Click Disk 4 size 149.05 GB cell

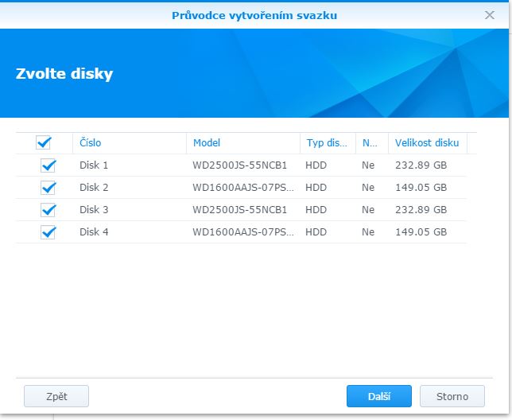421,232
